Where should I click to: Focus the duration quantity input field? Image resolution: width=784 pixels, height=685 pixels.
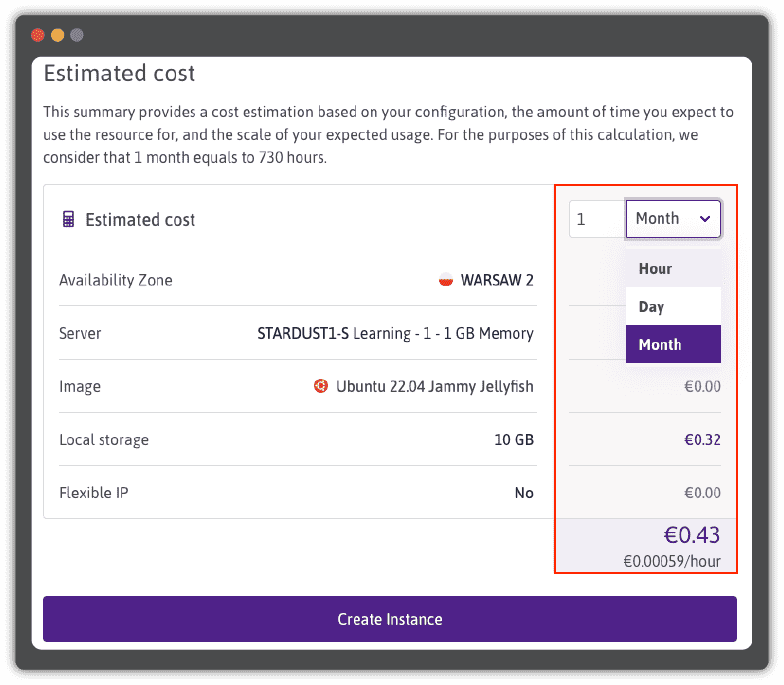tap(597, 219)
